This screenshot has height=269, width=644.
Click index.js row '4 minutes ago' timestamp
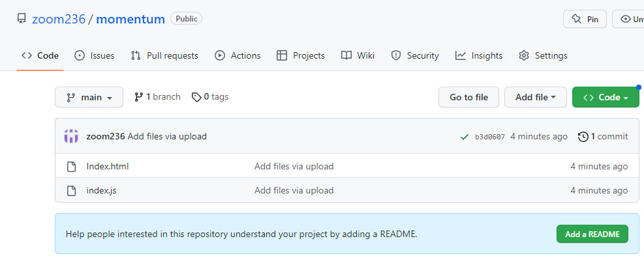point(599,190)
